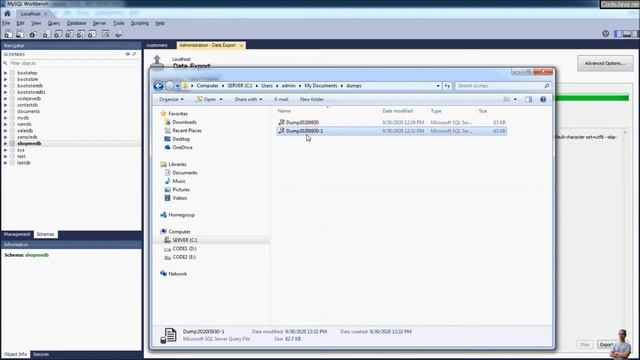The image size is (640, 360).
Task: Switch to the customers tab
Action: (x=157, y=45)
